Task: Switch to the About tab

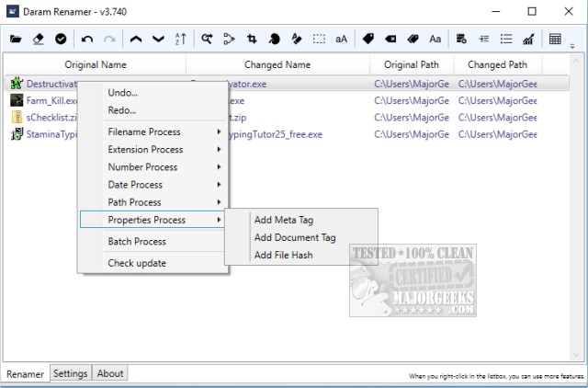Action: [x=110, y=373]
